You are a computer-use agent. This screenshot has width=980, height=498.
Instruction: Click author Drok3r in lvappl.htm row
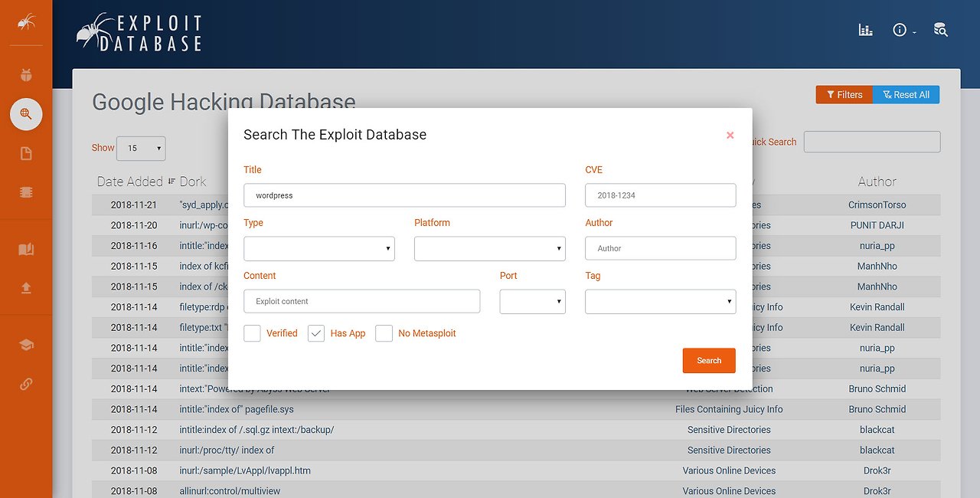pyautogui.click(x=877, y=470)
